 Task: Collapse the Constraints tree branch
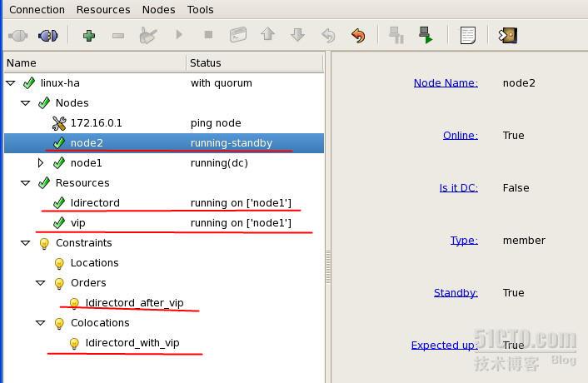click(x=26, y=243)
